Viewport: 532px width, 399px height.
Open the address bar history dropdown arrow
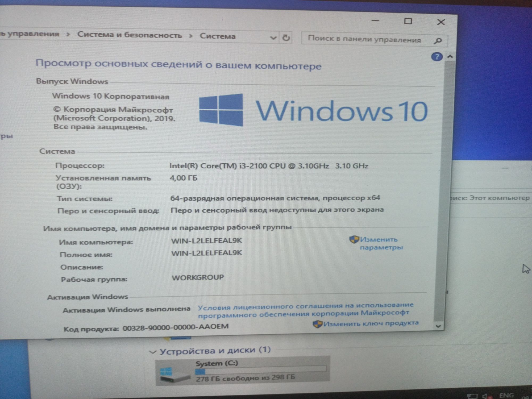click(x=273, y=38)
